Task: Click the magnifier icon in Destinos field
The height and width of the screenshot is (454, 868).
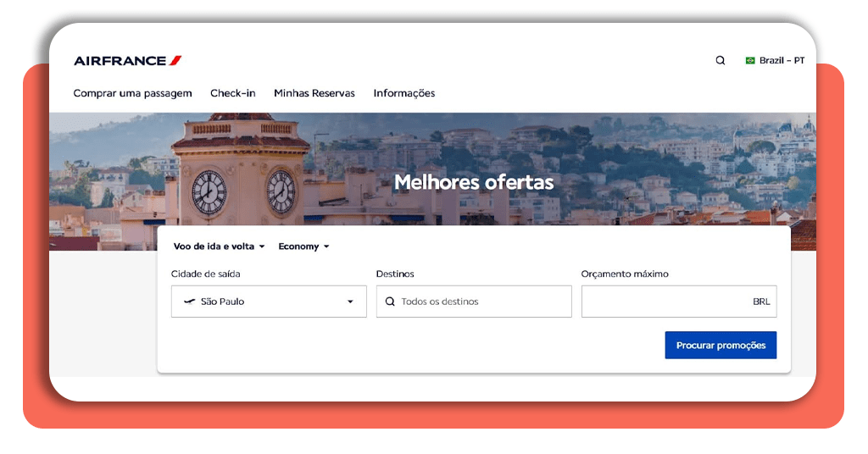Action: point(390,302)
